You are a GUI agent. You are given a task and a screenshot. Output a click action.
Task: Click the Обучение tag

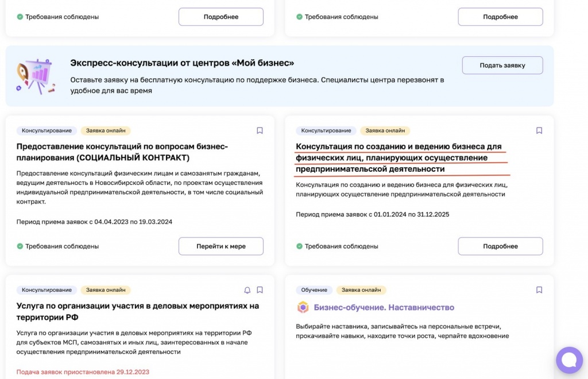[x=314, y=290]
